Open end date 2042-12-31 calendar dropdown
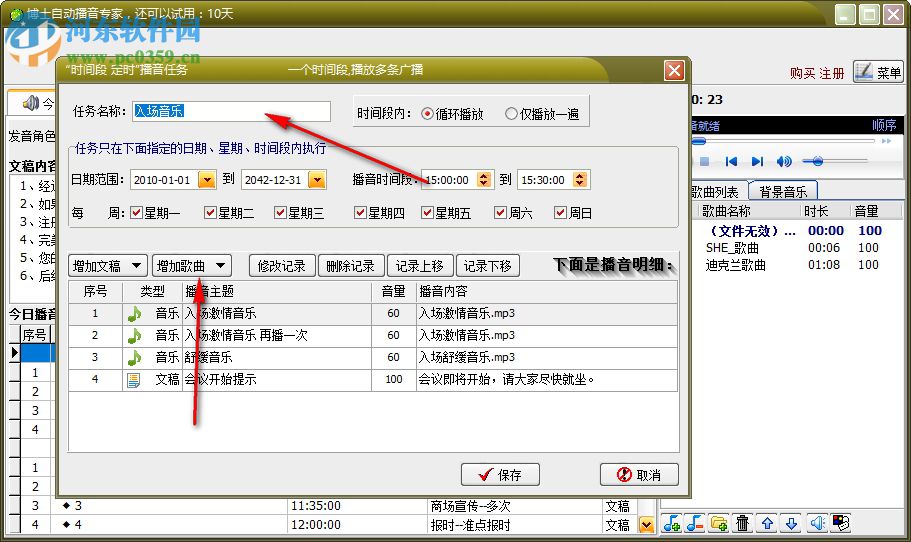 (317, 180)
